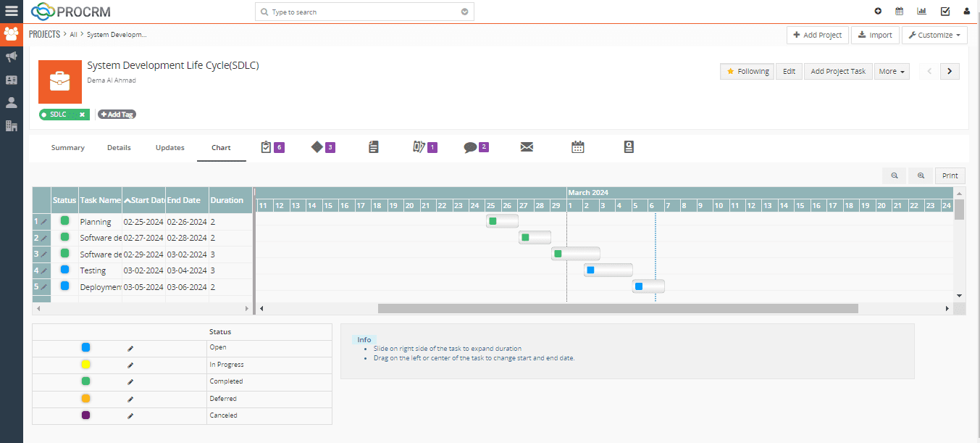Zoom in on the Gantt chart

pos(921,175)
